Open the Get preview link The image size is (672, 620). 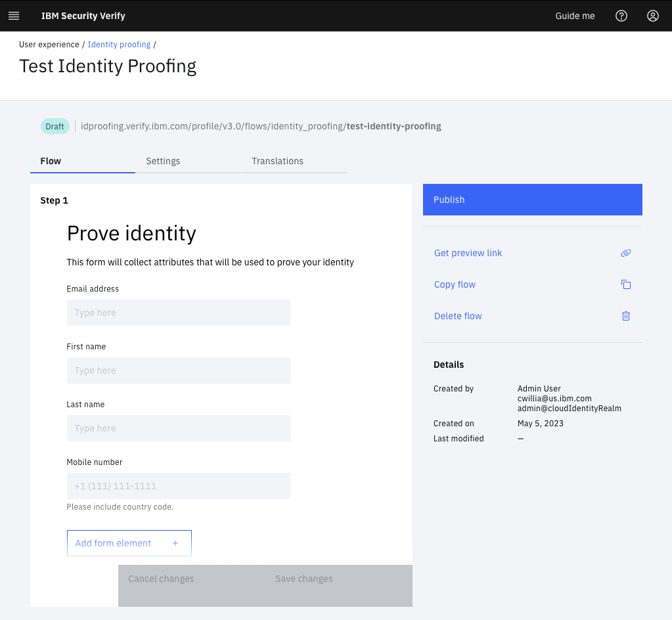point(468,253)
